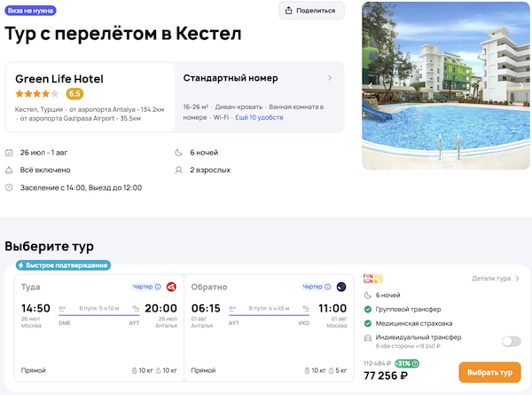
Task: Click the Fun Sun tour operator logo
Action: coord(372,278)
